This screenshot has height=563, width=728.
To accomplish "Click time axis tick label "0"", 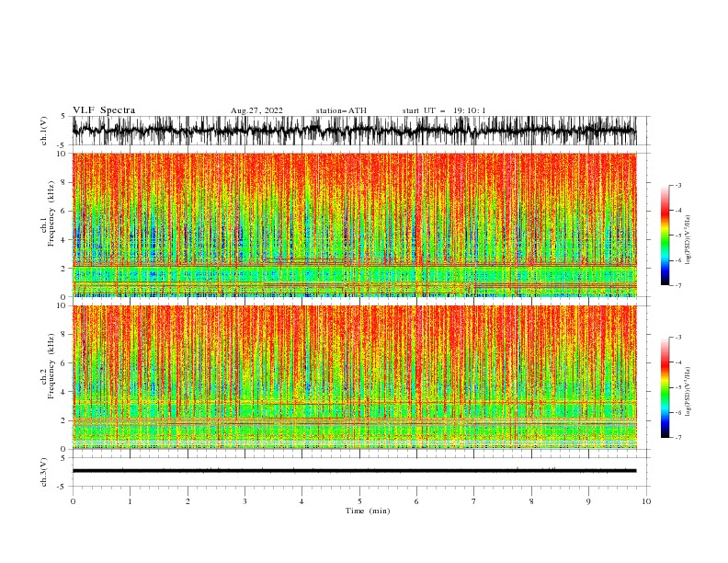I will (x=73, y=501).
